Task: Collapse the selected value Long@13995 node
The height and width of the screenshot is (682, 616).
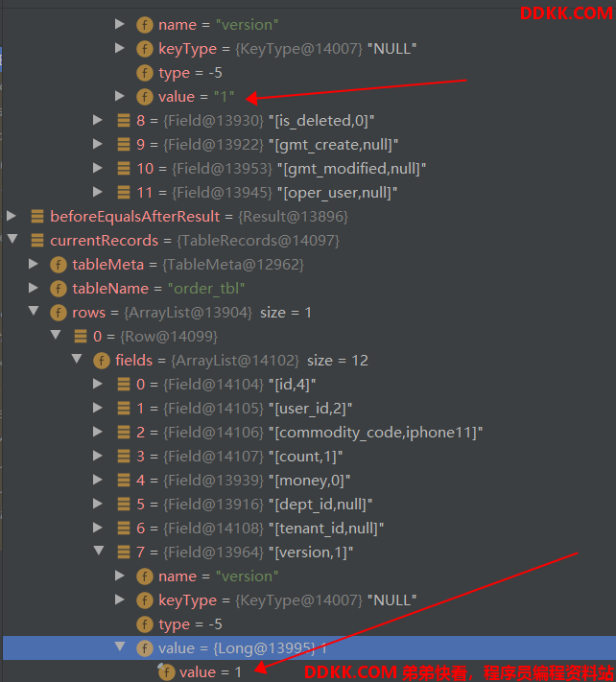Action: pos(120,647)
